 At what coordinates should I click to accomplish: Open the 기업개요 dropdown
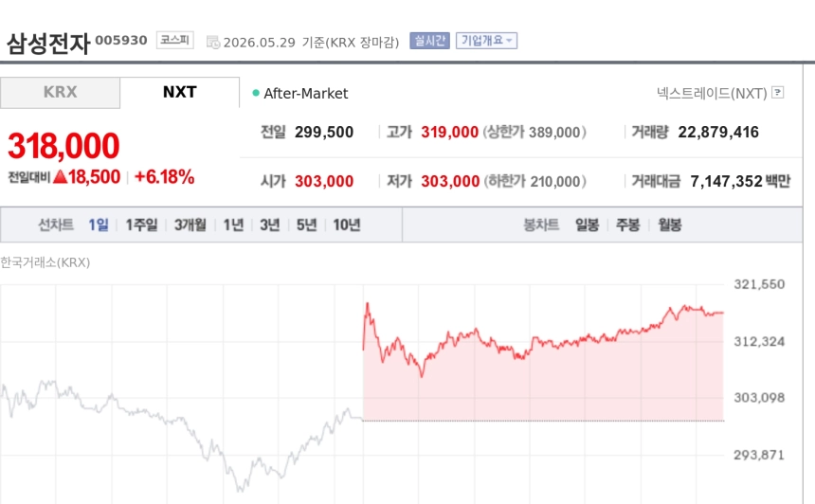click(486, 41)
